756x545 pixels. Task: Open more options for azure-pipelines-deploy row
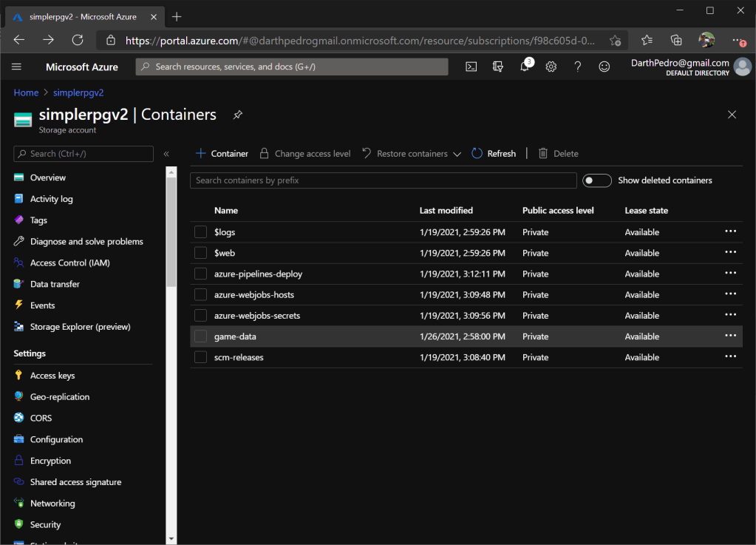point(730,274)
